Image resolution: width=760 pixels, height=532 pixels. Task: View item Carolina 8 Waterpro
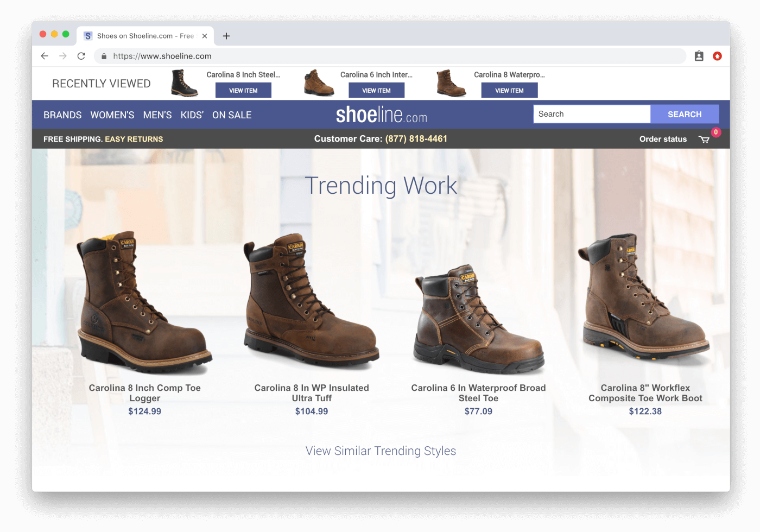click(x=509, y=90)
